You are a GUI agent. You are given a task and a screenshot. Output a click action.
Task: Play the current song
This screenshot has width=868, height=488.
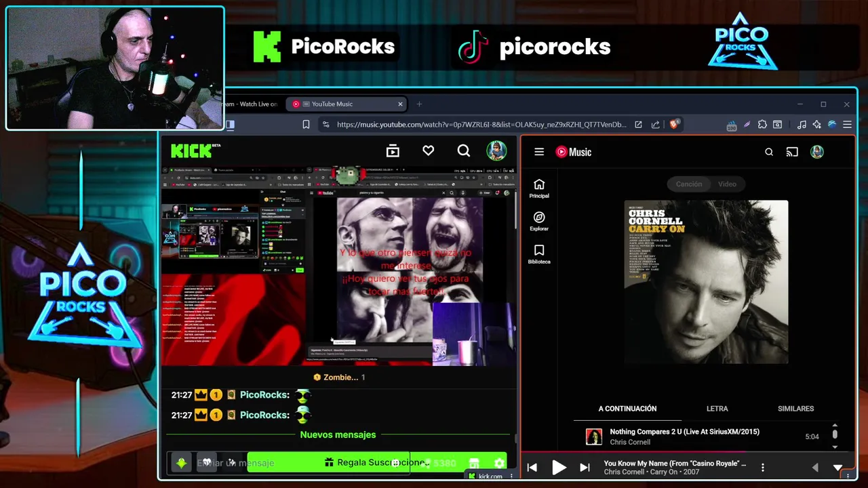(x=559, y=468)
